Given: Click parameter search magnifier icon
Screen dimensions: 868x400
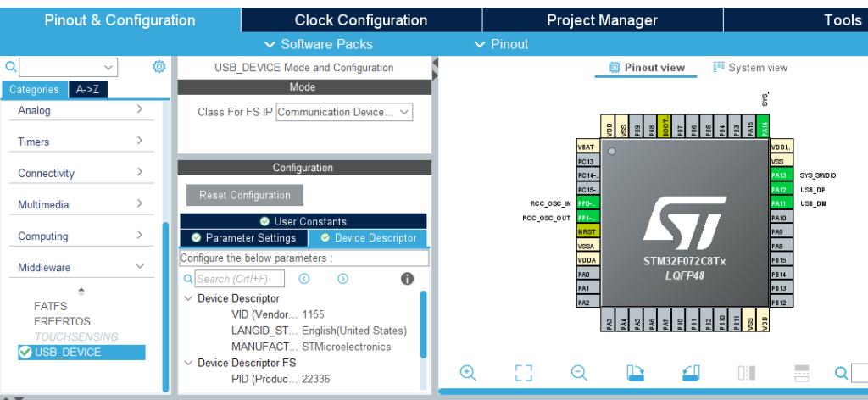Looking at the screenshot, I should [188, 278].
